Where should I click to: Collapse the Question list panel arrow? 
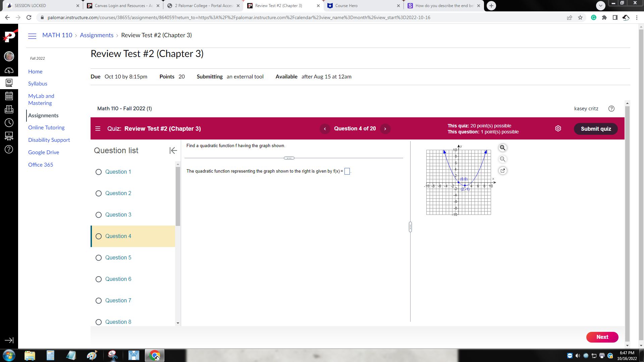[173, 150]
